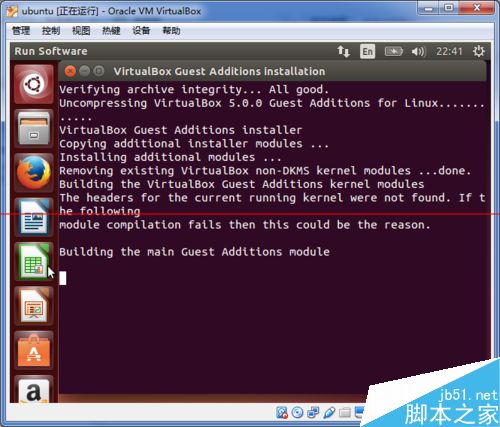Image resolution: width=500 pixels, height=427 pixels.
Task: Click the VirtualBox network status icon
Action: coord(313,413)
